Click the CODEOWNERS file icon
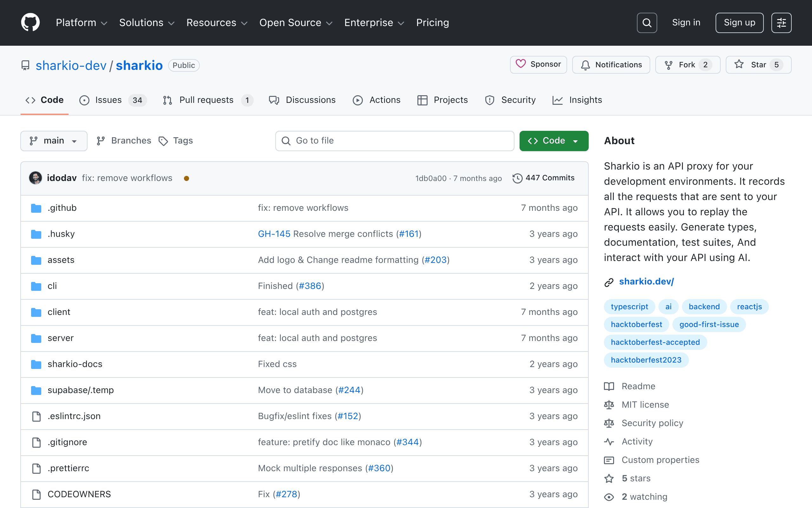Image resolution: width=812 pixels, height=508 pixels. click(36, 494)
